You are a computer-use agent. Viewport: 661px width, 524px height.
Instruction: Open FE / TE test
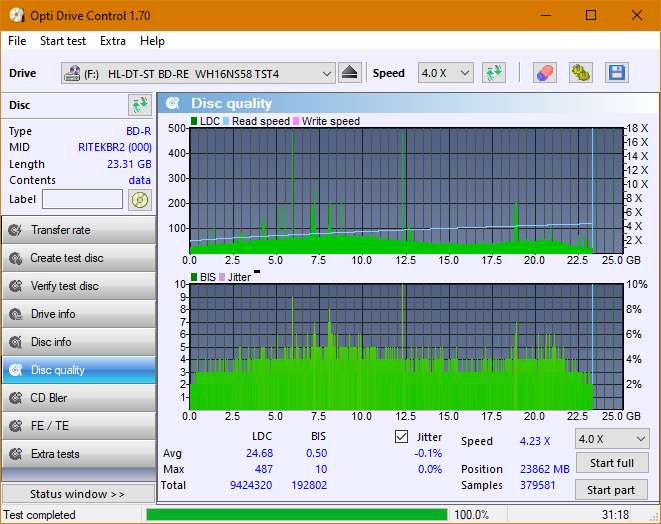[79, 426]
